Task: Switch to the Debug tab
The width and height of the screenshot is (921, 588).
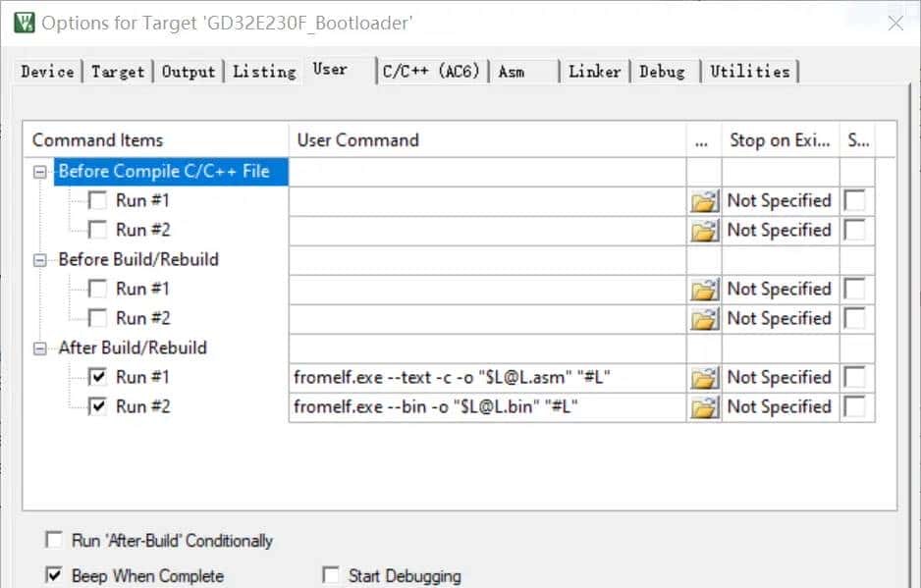Action: point(662,72)
